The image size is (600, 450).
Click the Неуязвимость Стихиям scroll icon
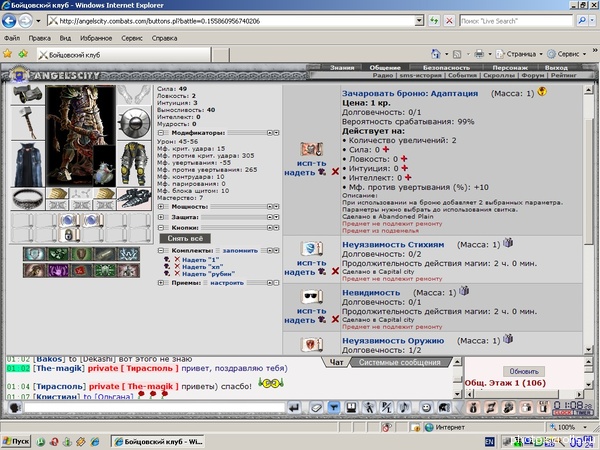[x=312, y=249]
